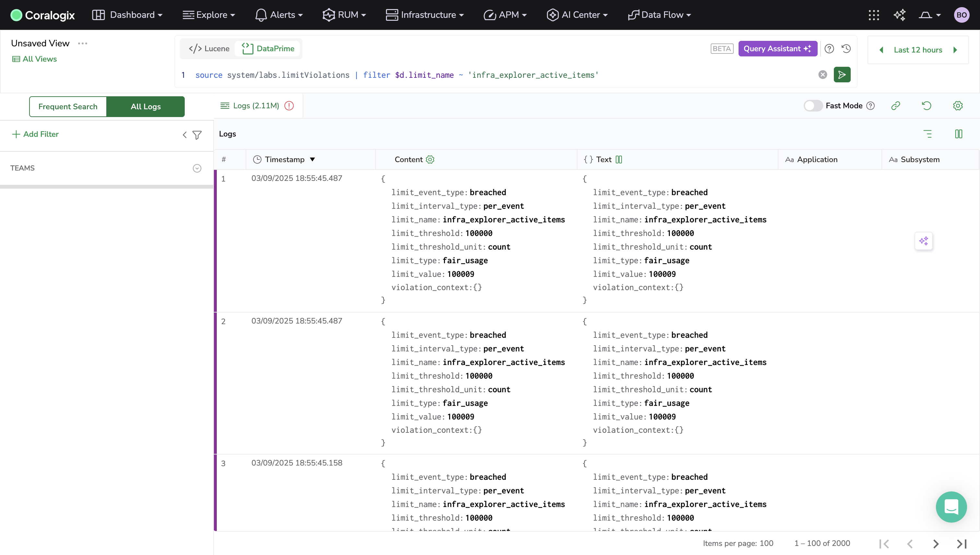Clear the query text with the X icon

coord(822,75)
